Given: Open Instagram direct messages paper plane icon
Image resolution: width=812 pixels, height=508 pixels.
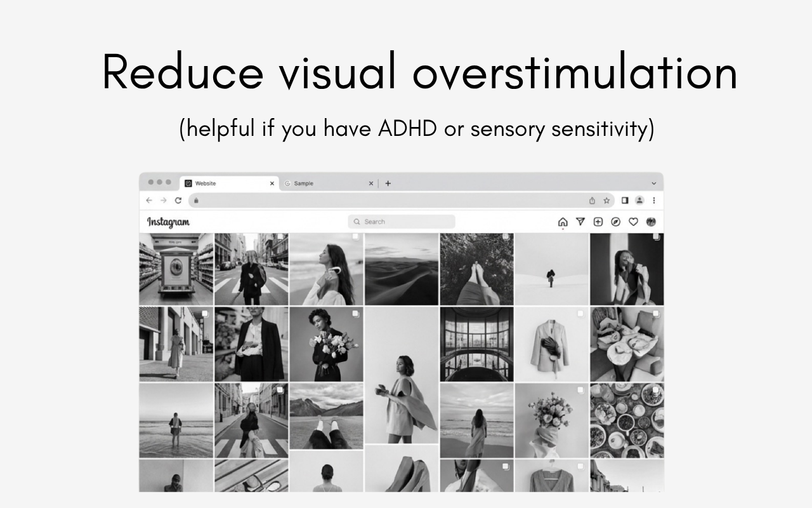Looking at the screenshot, I should point(580,222).
